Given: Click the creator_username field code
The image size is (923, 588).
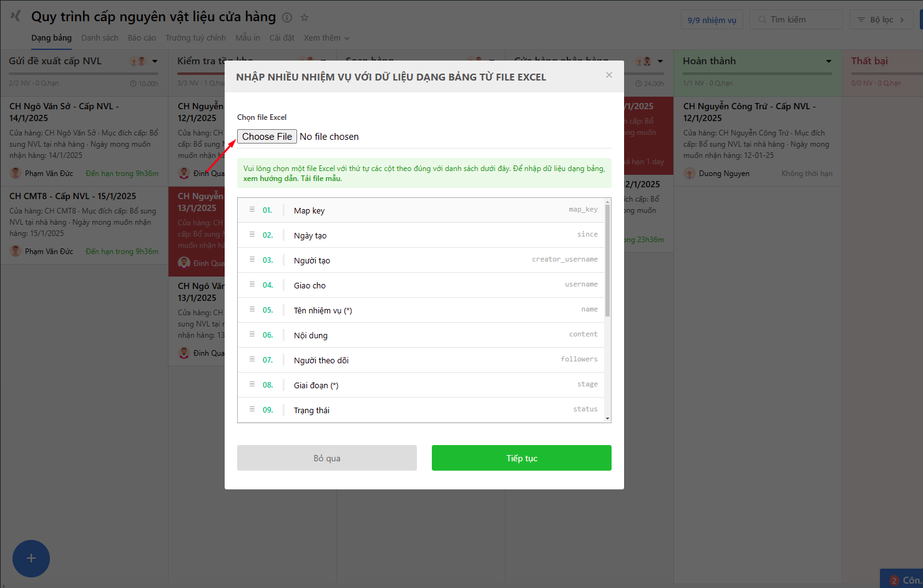Looking at the screenshot, I should coord(565,260).
